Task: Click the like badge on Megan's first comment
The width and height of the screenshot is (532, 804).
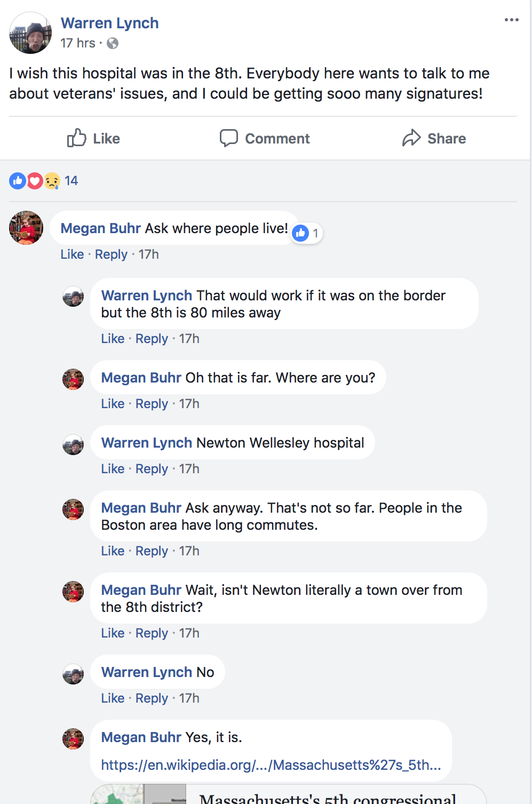Action: pos(306,233)
